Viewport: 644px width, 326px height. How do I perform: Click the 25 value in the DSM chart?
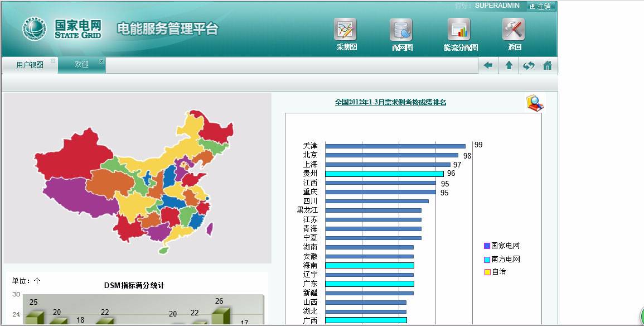tap(33, 302)
